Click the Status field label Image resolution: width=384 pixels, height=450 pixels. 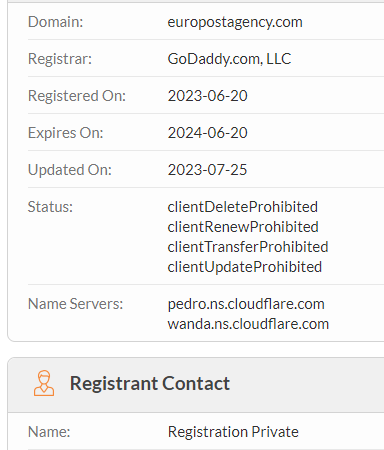point(50,207)
